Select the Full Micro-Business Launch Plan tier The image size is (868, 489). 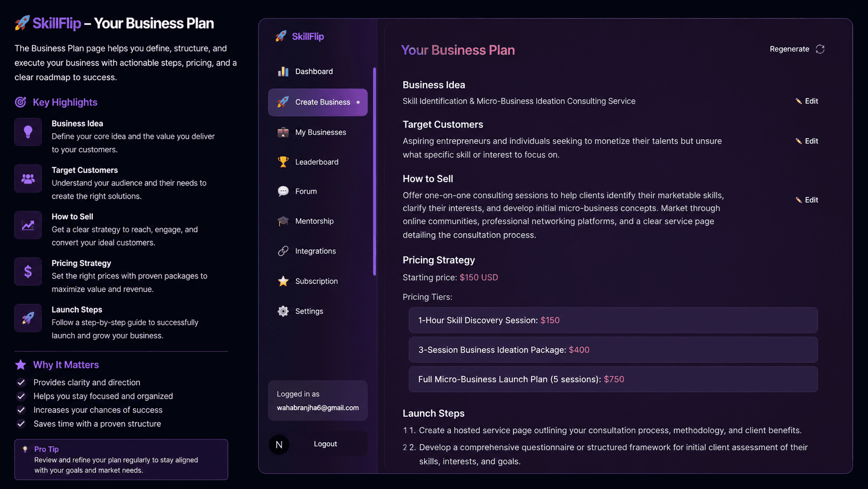613,379
